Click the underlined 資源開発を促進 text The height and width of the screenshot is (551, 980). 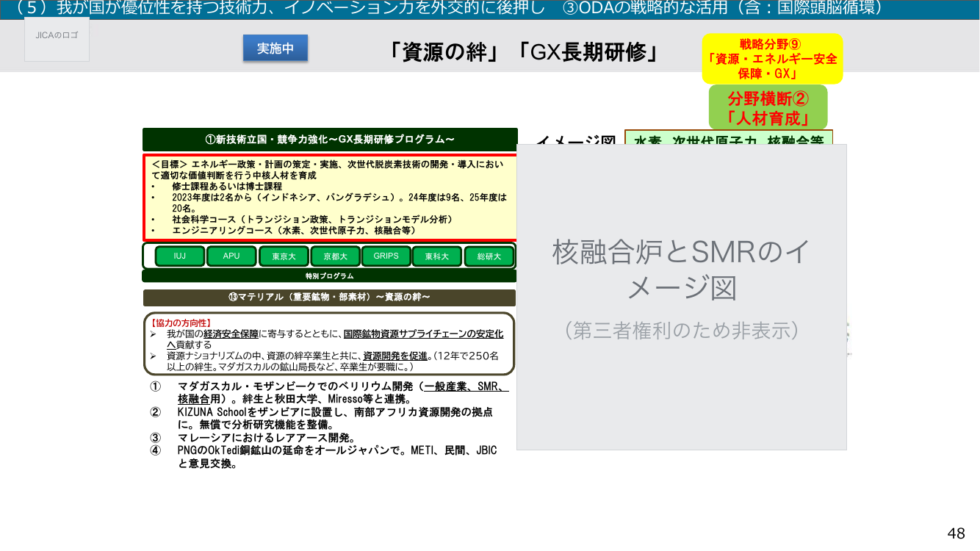tap(395, 356)
